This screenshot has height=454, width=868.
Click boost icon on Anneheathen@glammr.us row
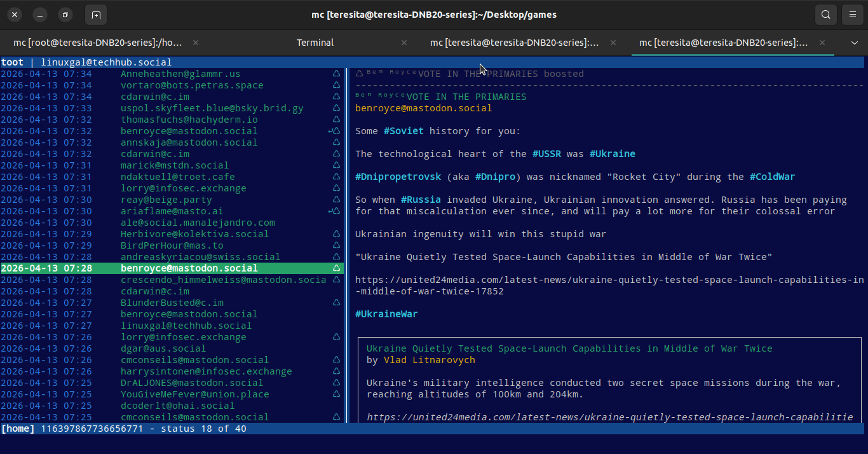click(336, 74)
